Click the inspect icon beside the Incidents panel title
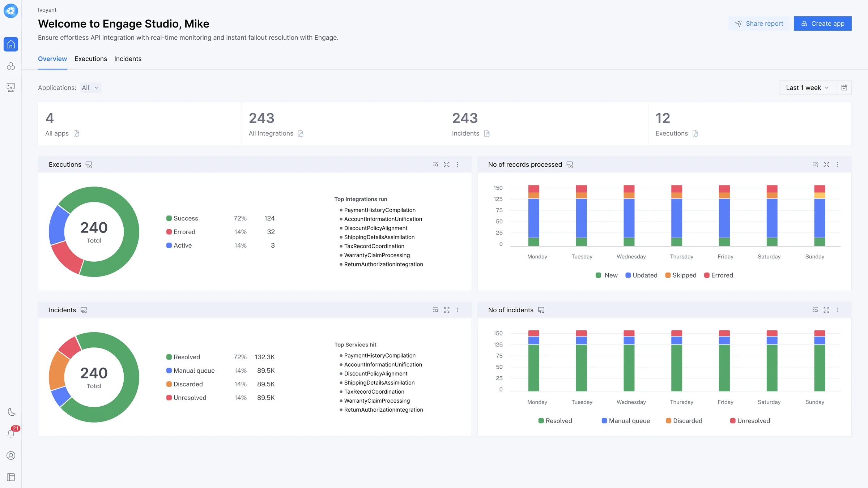Image resolution: width=868 pixels, height=488 pixels. click(x=84, y=310)
